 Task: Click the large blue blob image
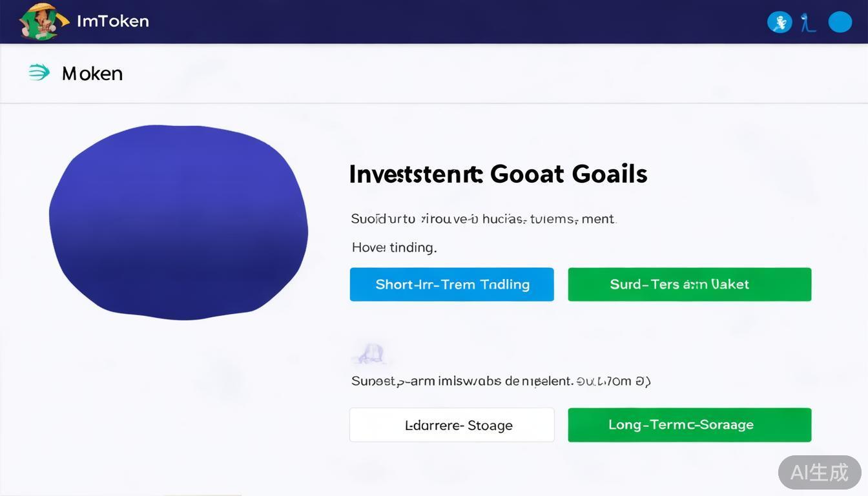pos(178,223)
